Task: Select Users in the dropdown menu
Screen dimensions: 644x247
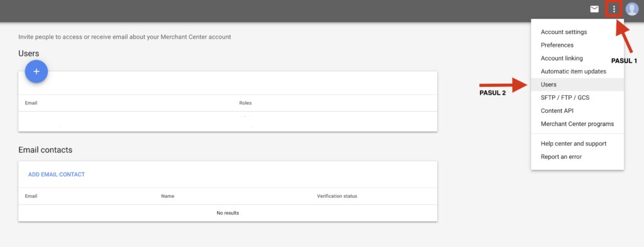Action: (x=577, y=84)
